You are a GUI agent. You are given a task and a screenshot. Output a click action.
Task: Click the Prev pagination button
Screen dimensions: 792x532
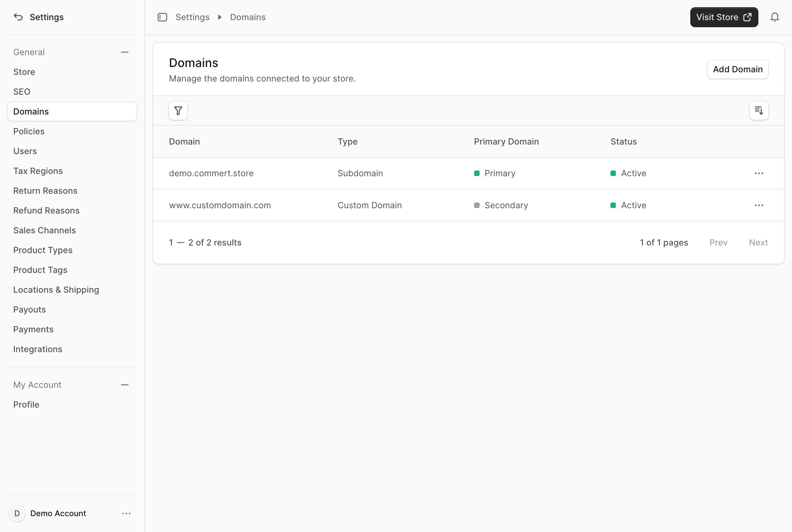[x=718, y=243]
